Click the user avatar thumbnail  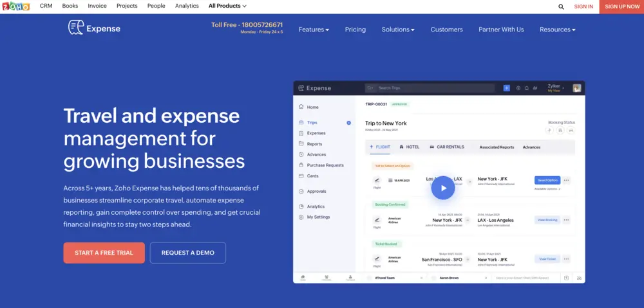click(576, 87)
